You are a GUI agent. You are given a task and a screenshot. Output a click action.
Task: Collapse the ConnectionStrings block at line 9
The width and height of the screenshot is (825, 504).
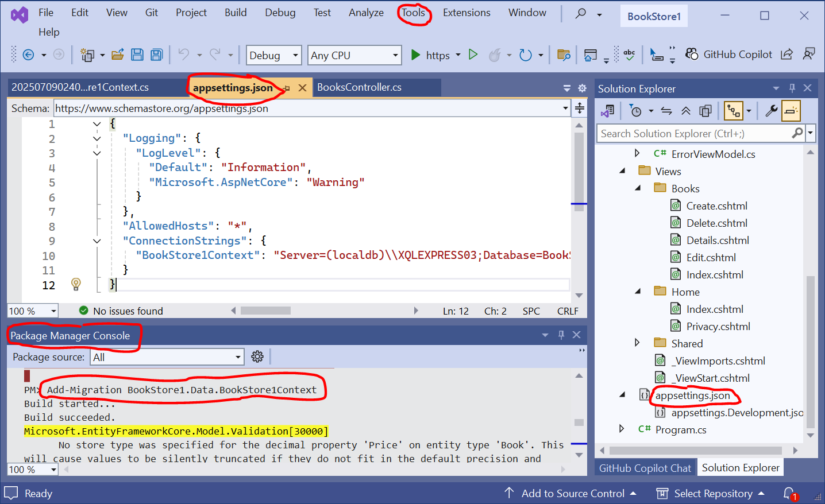[97, 241]
